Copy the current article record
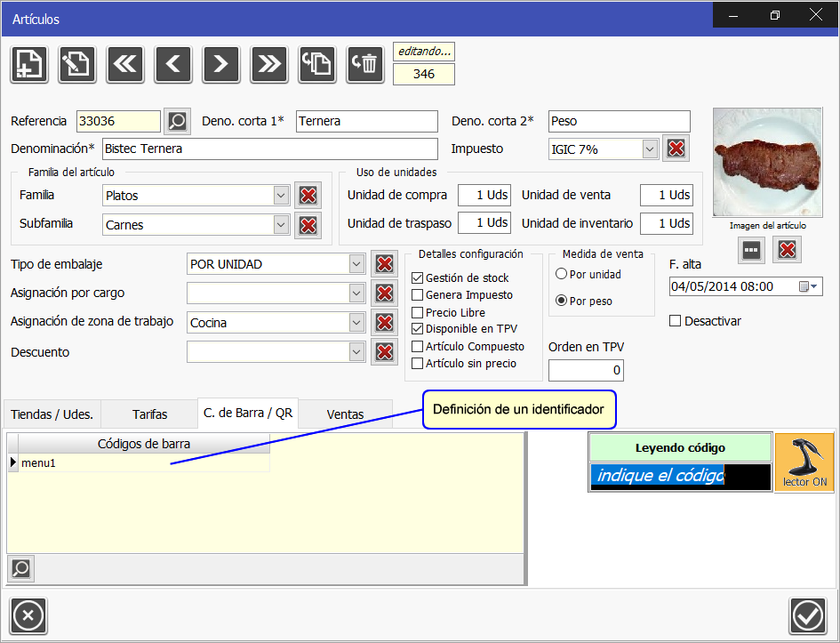The width and height of the screenshot is (840, 643). click(316, 64)
